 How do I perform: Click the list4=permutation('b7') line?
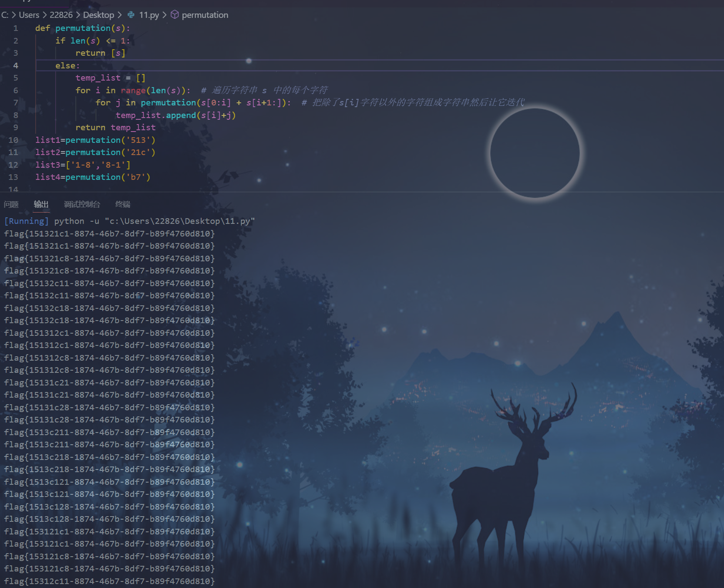tap(93, 177)
